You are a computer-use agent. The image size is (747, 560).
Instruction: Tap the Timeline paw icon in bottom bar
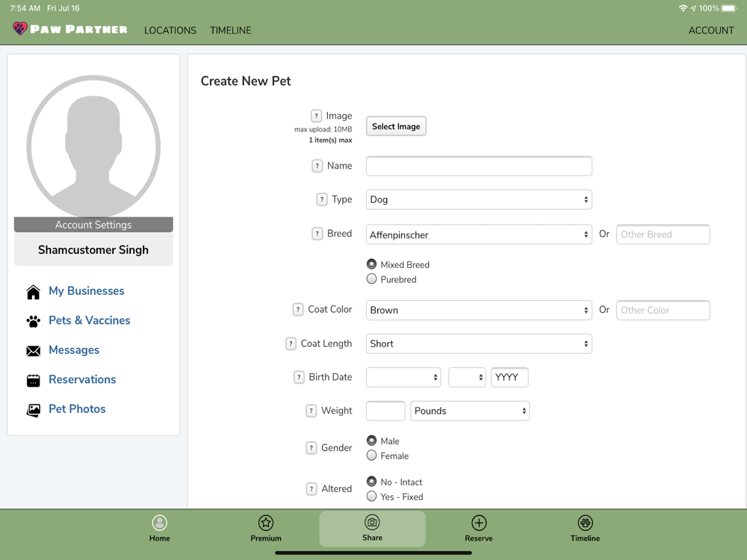[585, 523]
